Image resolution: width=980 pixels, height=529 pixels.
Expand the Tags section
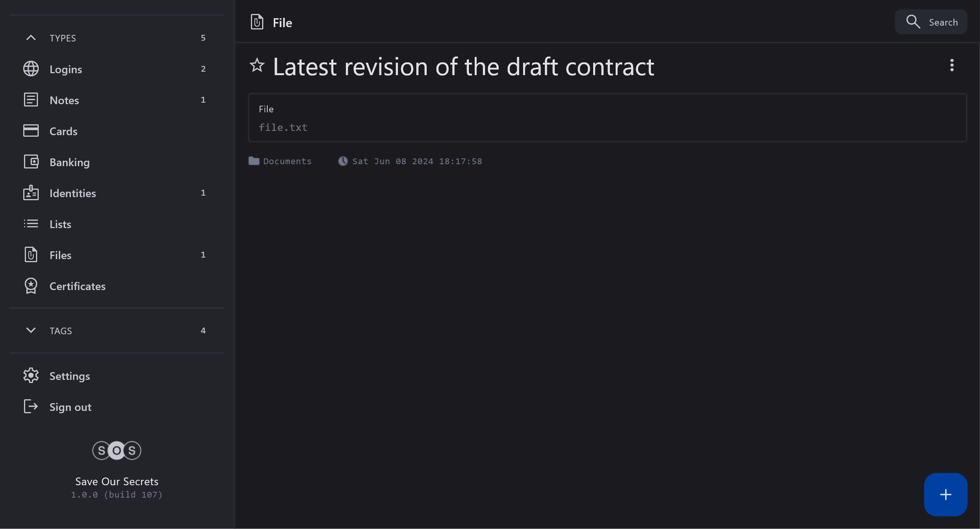31,330
